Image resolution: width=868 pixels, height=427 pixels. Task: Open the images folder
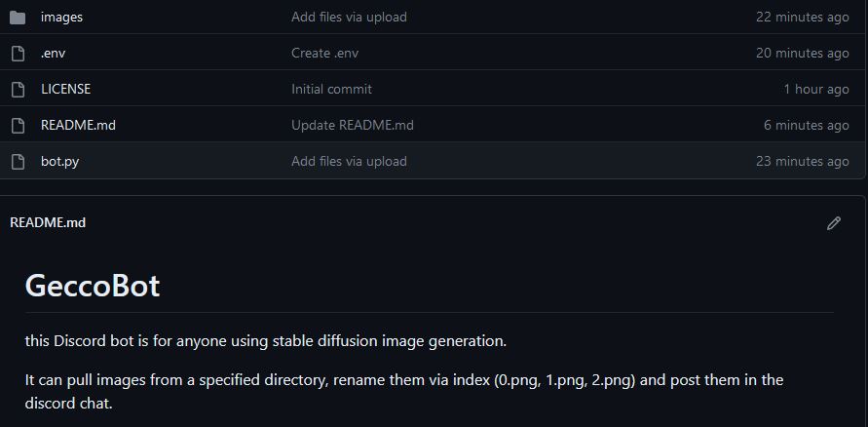(x=61, y=17)
